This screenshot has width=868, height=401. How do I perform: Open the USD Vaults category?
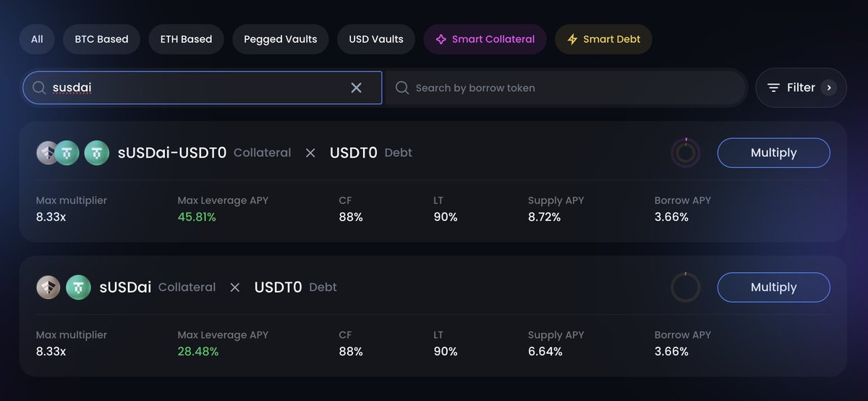[x=376, y=39]
